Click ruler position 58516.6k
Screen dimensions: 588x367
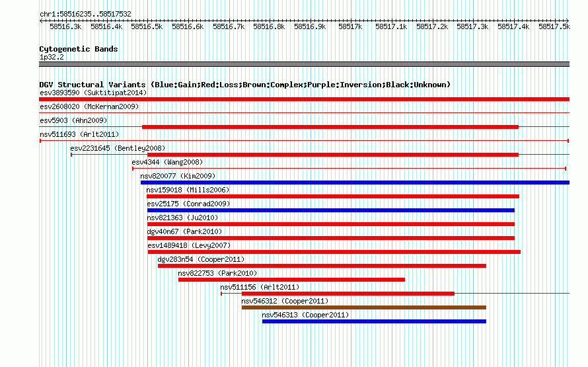188,26
